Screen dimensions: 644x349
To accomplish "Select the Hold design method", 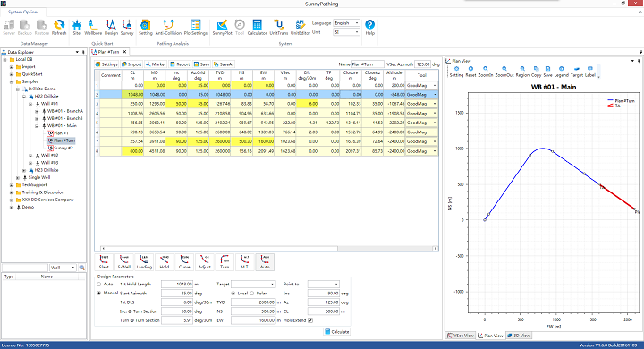I will pos(165,262).
